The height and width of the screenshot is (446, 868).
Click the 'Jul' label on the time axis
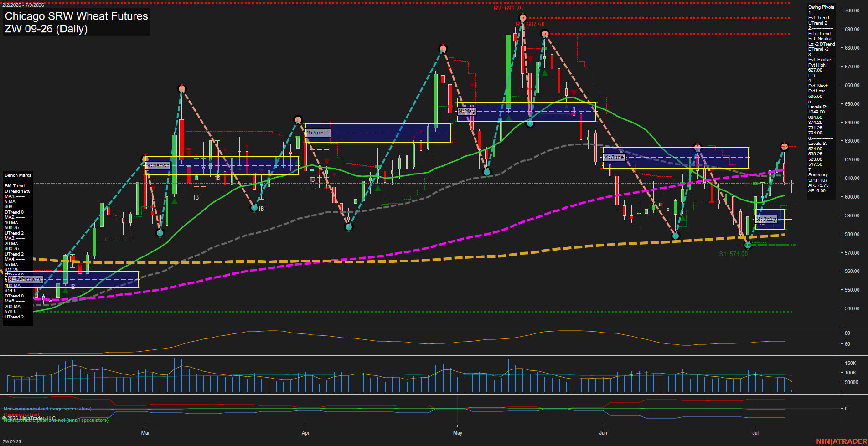pos(755,433)
